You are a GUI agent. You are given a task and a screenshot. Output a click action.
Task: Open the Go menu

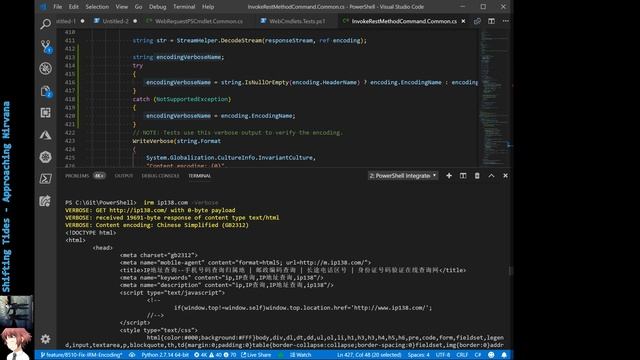(138, 7)
